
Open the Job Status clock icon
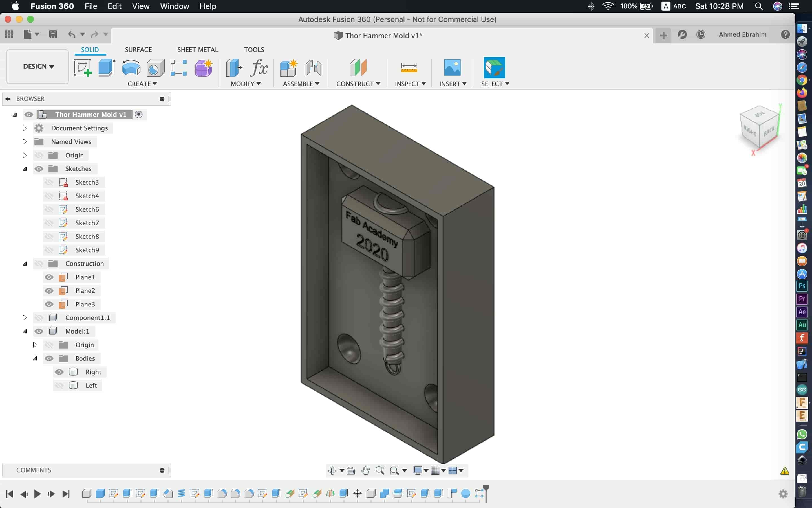[701, 35]
